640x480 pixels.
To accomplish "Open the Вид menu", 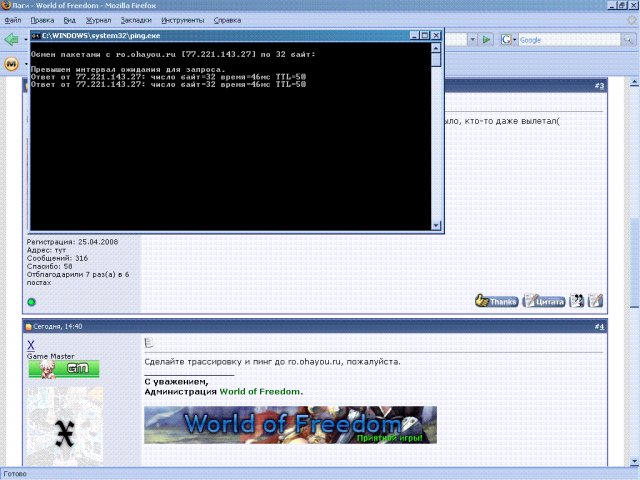I will pyautogui.click(x=69, y=20).
